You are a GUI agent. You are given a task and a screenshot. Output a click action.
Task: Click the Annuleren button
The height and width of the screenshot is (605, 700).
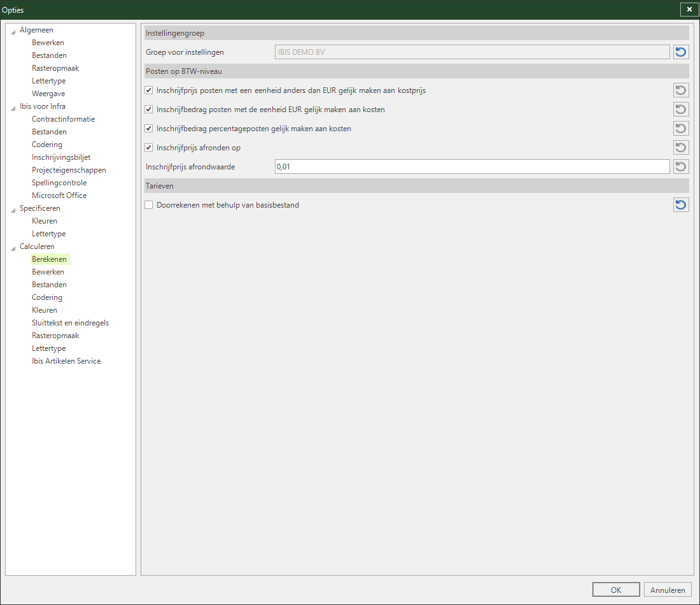tap(668, 590)
